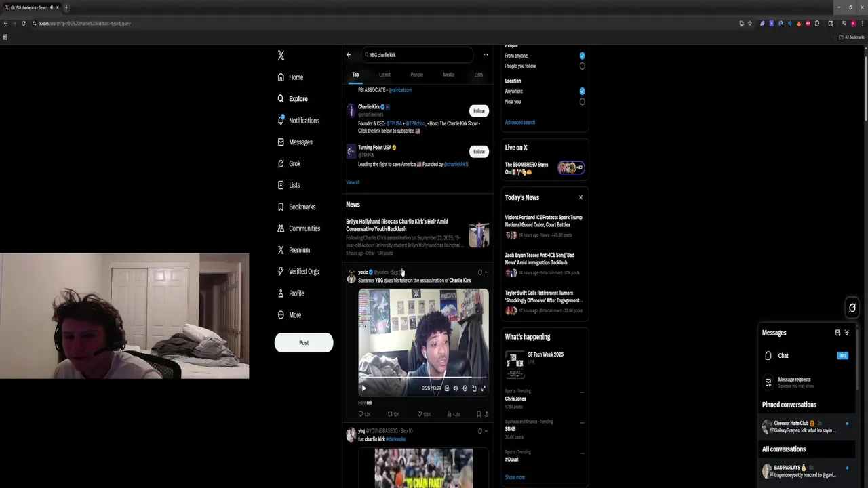Repost yoxic's post
This screenshot has height=488, width=868.
(x=393, y=414)
